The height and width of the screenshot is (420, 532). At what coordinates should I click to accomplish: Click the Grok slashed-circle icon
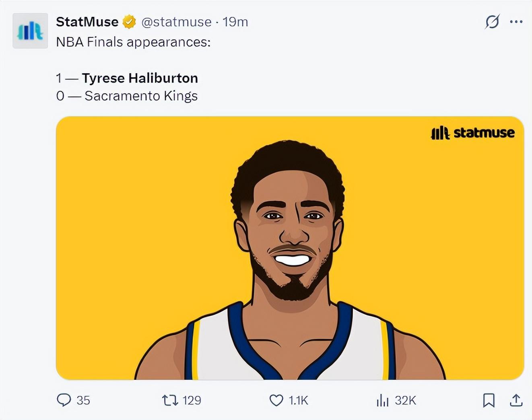[492, 22]
